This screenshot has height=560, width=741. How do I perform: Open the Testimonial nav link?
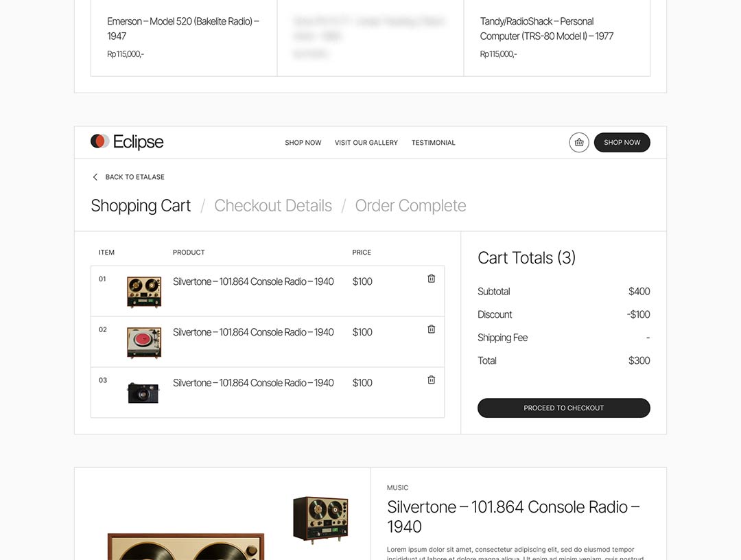434,143
